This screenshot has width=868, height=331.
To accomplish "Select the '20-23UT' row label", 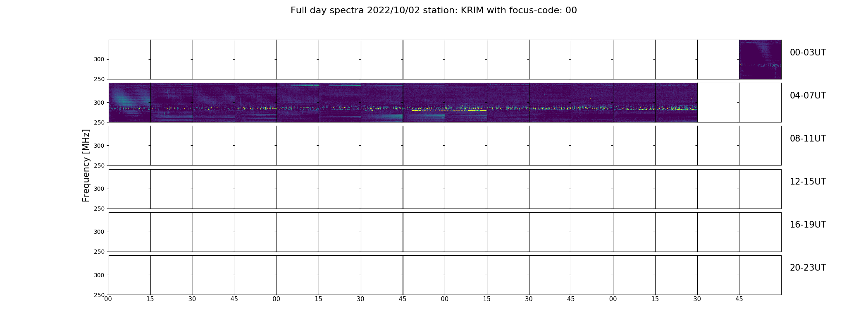I will [x=808, y=268].
